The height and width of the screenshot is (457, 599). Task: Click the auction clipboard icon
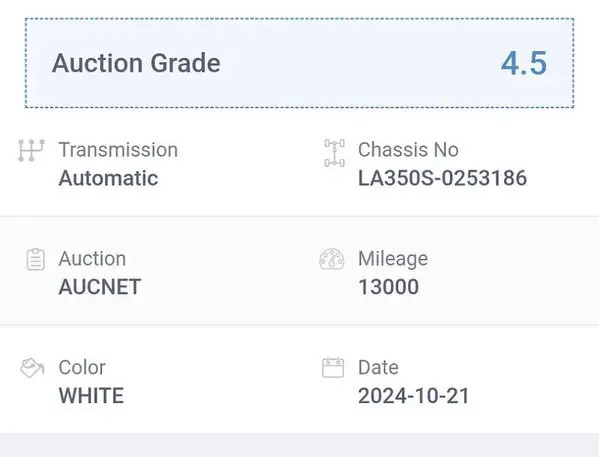(x=36, y=259)
